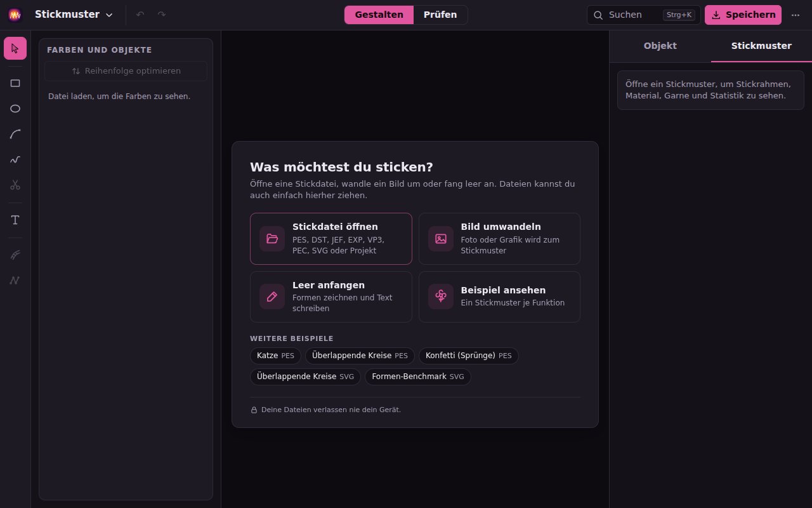The height and width of the screenshot is (508, 812).
Task: Click the 'FARBEN UND OBJEKTE' panel heading
Action: pyautogui.click(x=100, y=50)
